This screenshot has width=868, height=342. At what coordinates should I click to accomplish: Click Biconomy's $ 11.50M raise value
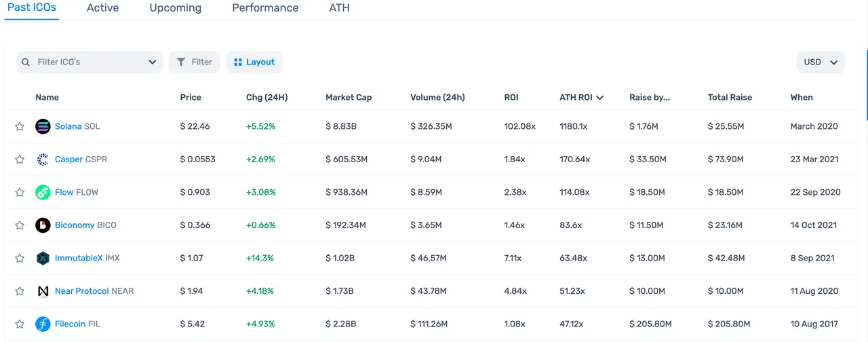pyautogui.click(x=647, y=225)
